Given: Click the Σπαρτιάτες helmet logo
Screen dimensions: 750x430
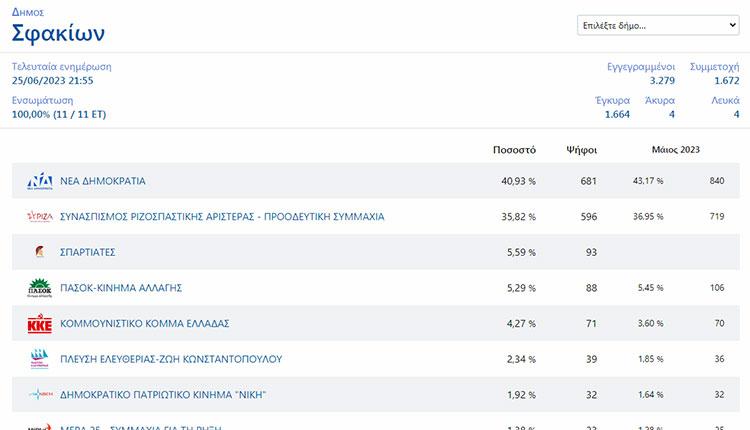Looking at the screenshot, I should pyautogui.click(x=39, y=252).
